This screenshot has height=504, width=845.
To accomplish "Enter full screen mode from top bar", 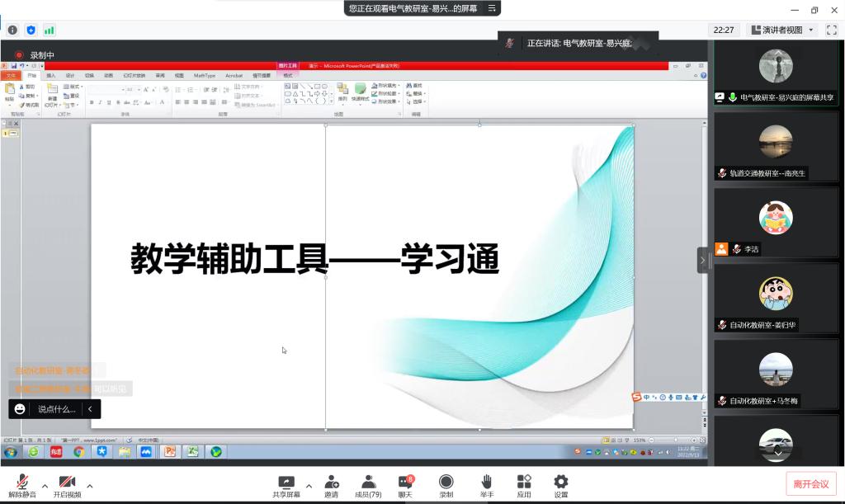I will (x=833, y=30).
